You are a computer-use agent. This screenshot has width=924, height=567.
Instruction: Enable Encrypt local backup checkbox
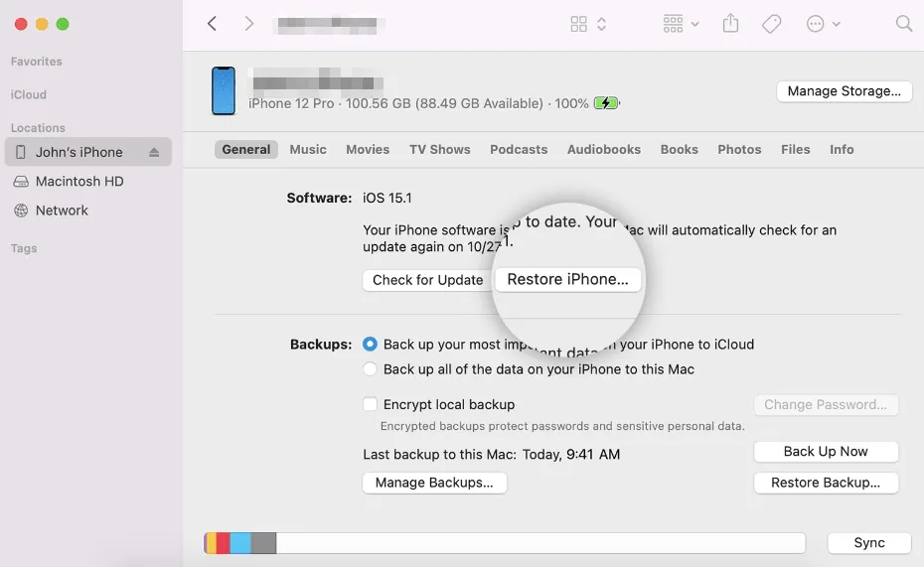tap(370, 404)
